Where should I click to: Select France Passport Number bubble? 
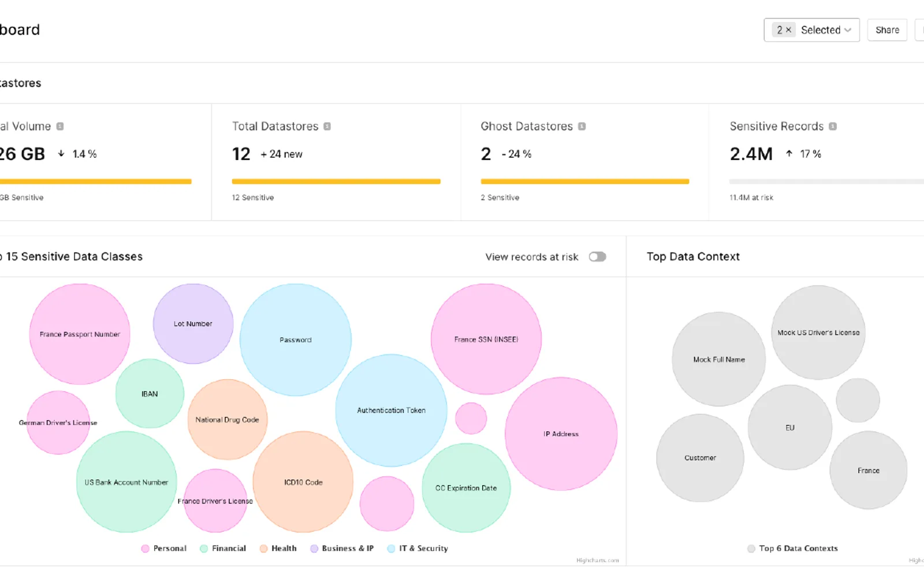click(80, 334)
